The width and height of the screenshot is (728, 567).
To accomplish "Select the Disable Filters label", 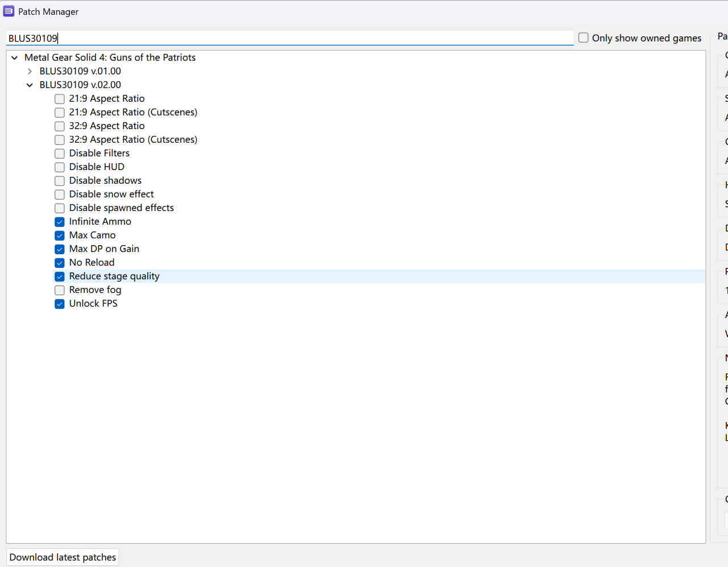I will click(x=100, y=153).
